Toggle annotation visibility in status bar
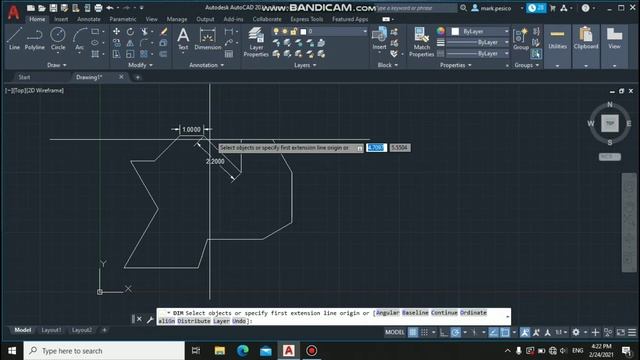Image resolution: width=640 pixels, height=360 pixels. (x=525, y=333)
